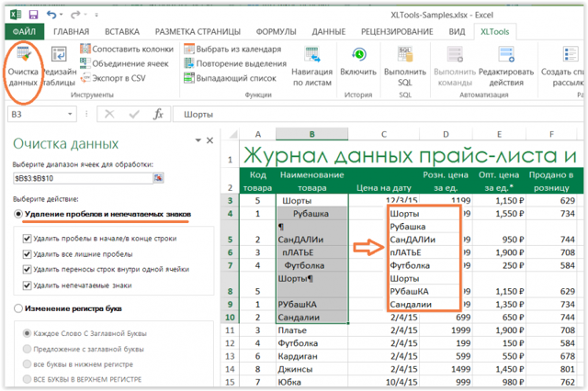Save workbook via quick access toolbar
588x391 pixels.
(x=34, y=15)
